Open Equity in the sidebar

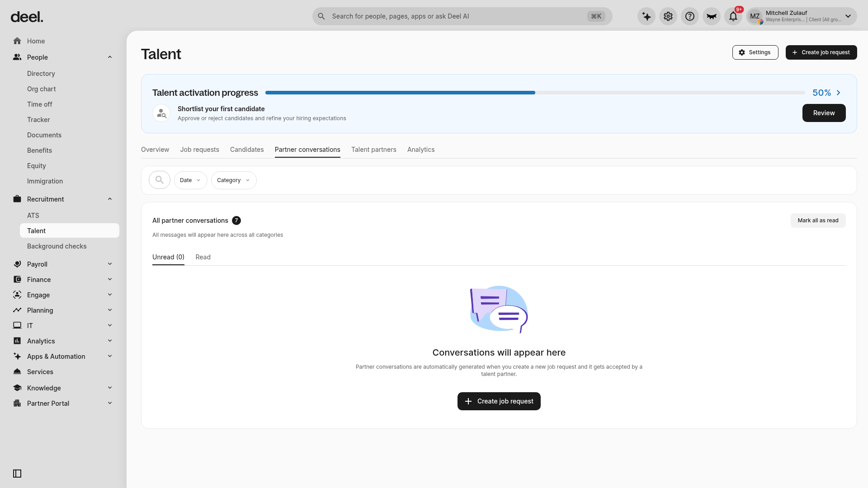click(x=37, y=166)
